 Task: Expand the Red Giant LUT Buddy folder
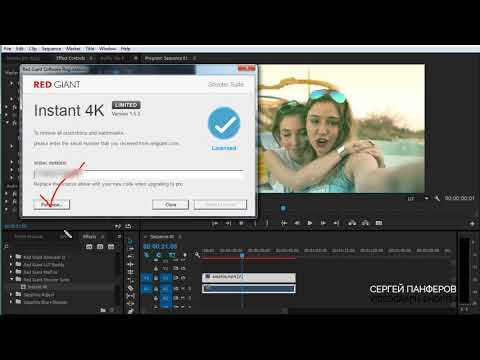coord(11,264)
